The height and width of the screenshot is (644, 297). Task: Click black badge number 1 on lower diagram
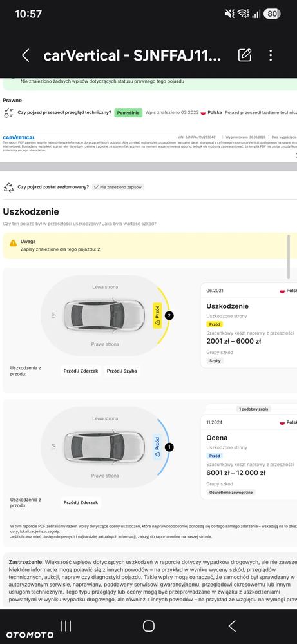point(169,447)
